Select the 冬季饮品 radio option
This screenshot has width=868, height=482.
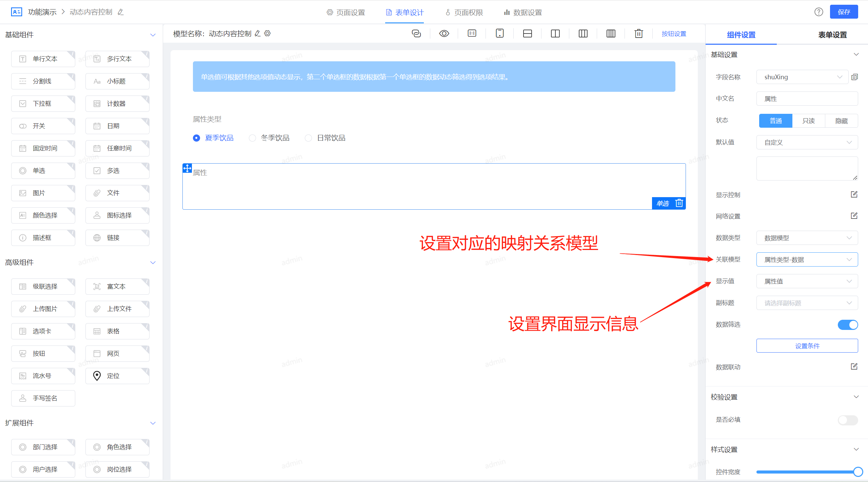coord(252,138)
